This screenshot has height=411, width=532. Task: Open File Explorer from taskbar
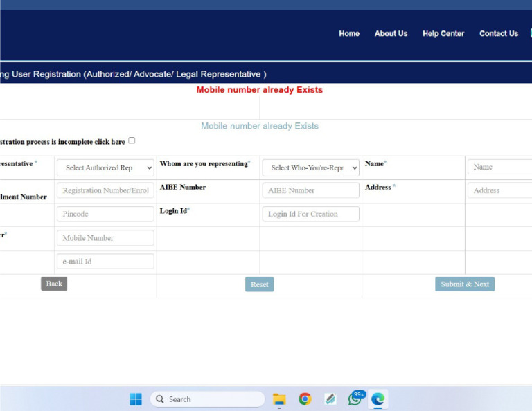[x=279, y=399]
